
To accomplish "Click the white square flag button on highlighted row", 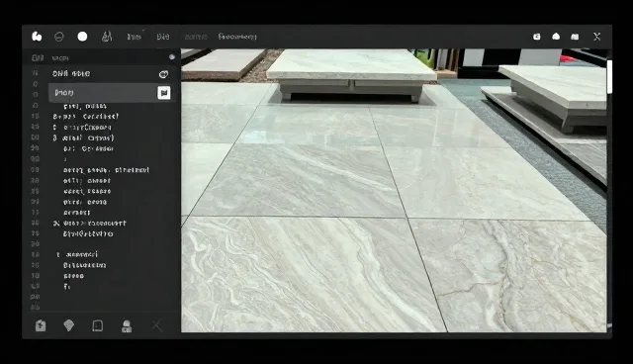I will tap(163, 93).
